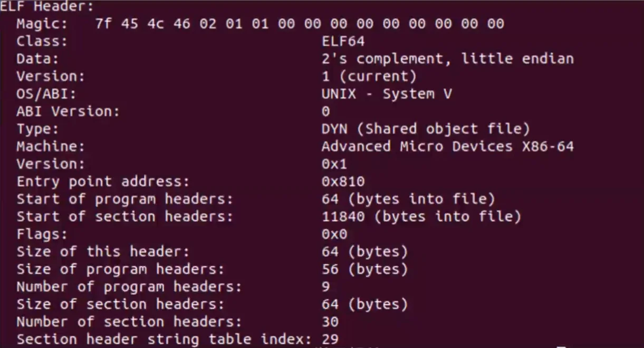Click the "1 (current)" version value
Screen dimensions: 644x348
pyautogui.click(x=369, y=76)
